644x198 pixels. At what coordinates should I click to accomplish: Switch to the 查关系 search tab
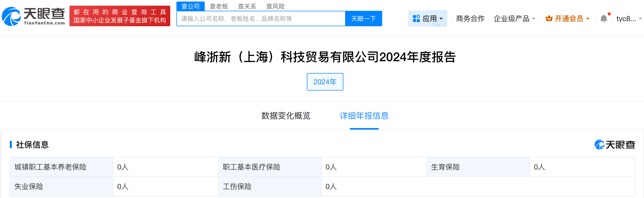click(247, 6)
